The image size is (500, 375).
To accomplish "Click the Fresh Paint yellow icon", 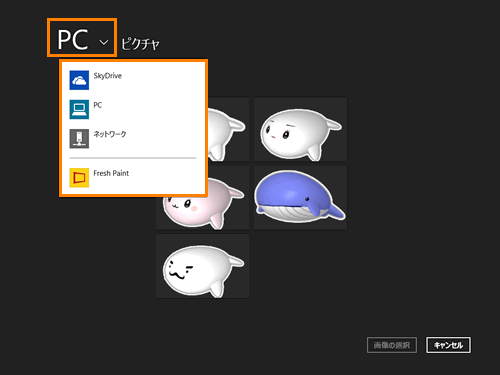I will [x=79, y=177].
